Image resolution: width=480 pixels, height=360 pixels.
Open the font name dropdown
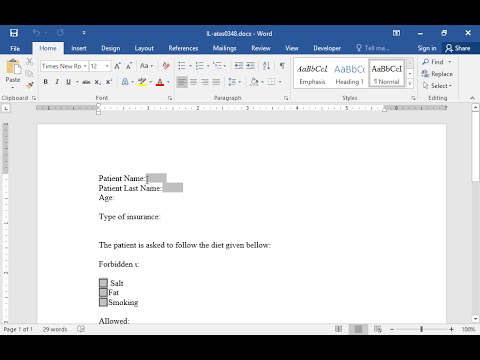[x=85, y=66]
